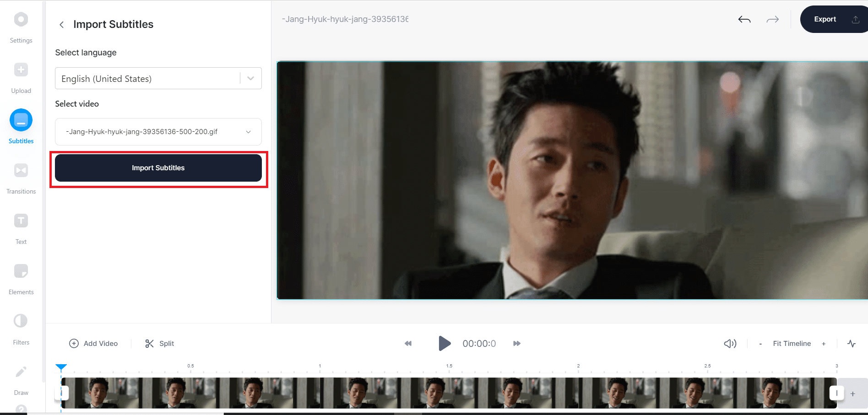Go back from Import Subtitles panel
Image resolution: width=868 pixels, height=415 pixels.
[61, 24]
